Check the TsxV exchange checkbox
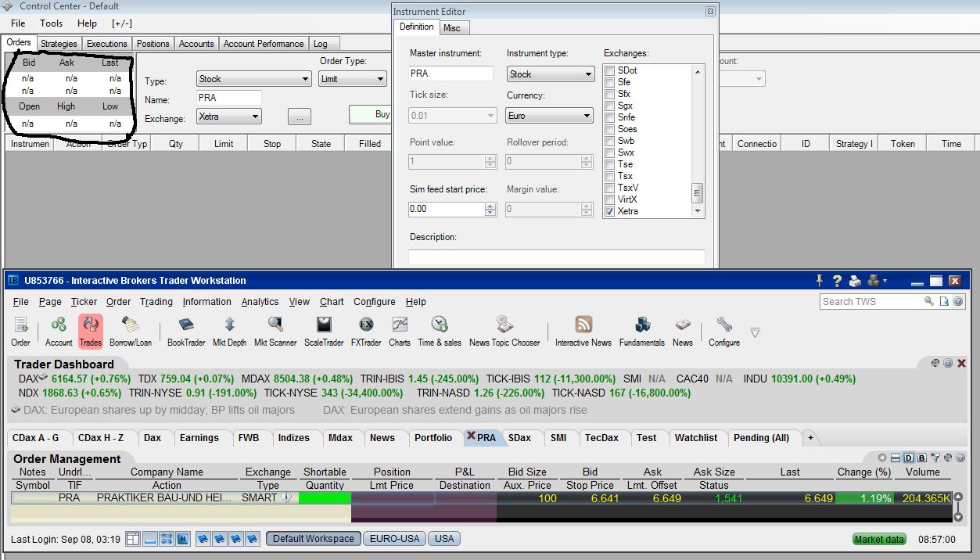Image resolution: width=980 pixels, height=560 pixels. pyautogui.click(x=610, y=188)
